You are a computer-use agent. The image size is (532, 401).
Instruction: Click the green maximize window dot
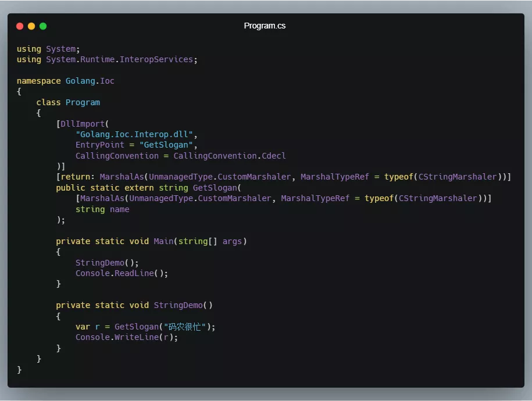click(x=43, y=26)
